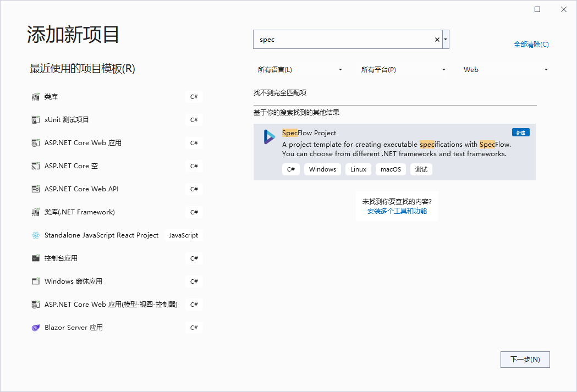Click the C# tag beside ASP.NET Core Web API
Image resolution: width=577 pixels, height=392 pixels.
[x=194, y=189]
